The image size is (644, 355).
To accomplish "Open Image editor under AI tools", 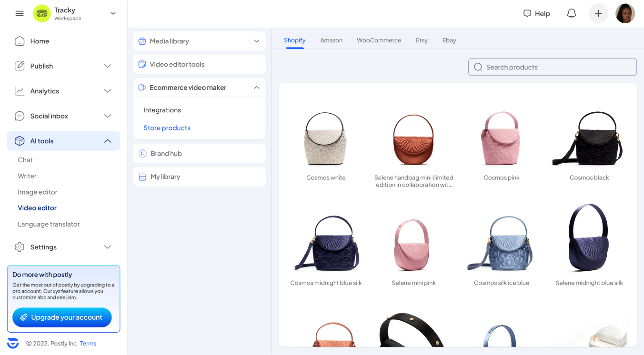I will (38, 192).
